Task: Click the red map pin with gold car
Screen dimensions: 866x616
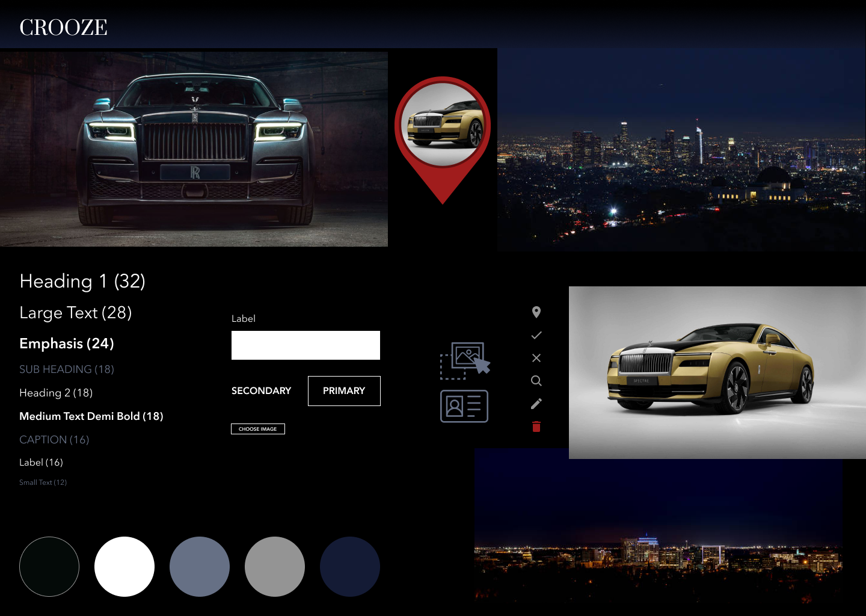Action: (x=443, y=140)
